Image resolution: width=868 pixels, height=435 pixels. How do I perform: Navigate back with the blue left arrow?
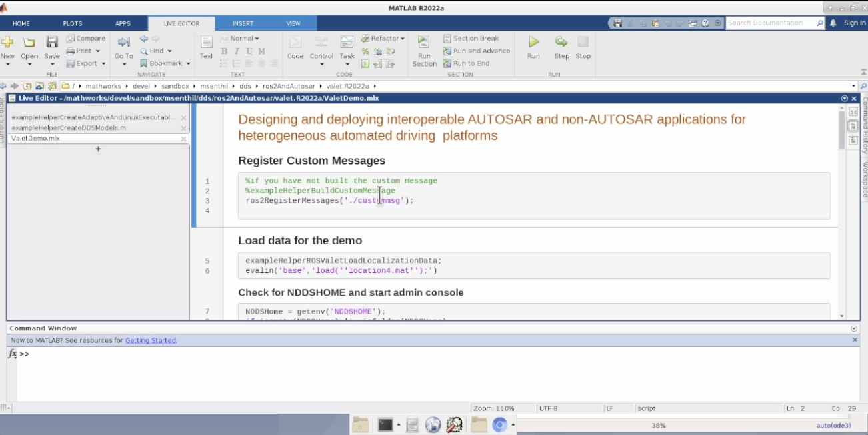click(x=143, y=39)
